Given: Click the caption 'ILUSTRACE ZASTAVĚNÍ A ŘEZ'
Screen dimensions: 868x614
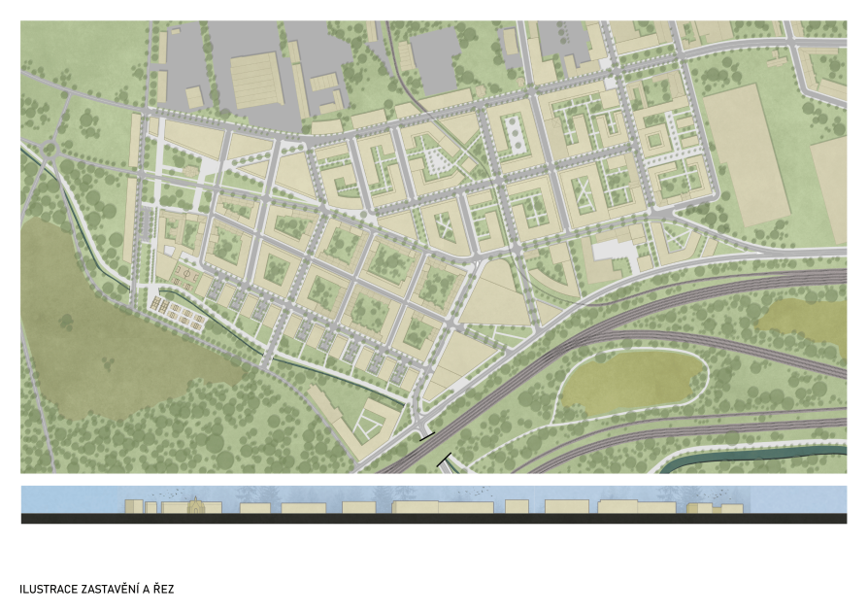Looking at the screenshot, I should tap(97, 589).
